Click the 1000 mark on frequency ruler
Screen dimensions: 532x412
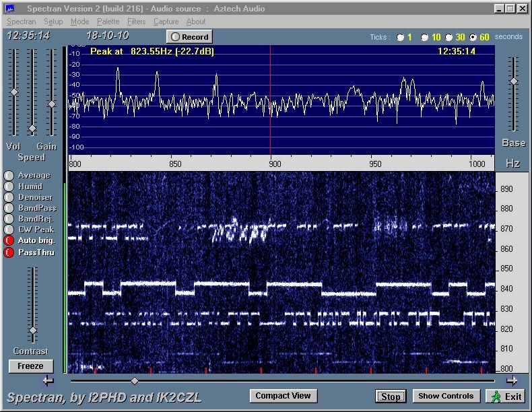pos(477,164)
